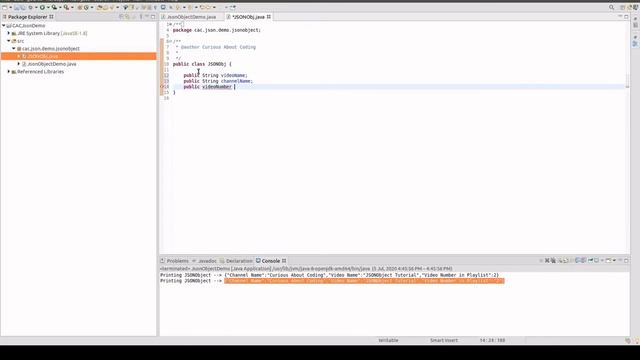Remove all terminated launches in Console
The width and height of the screenshot is (640, 360).
click(x=553, y=260)
